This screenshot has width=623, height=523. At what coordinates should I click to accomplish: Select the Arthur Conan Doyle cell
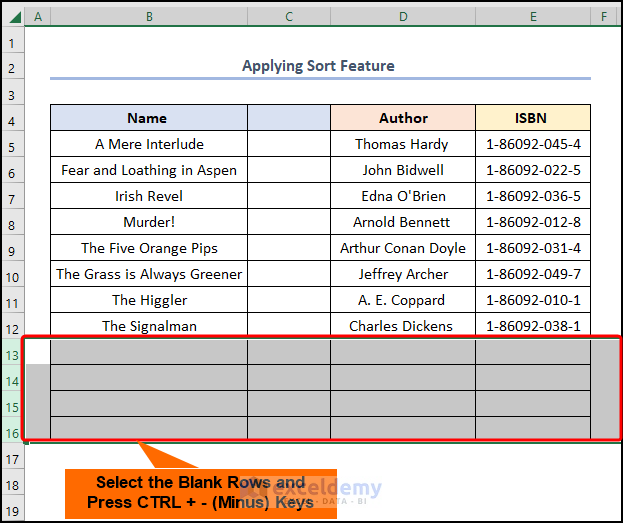pyautogui.click(x=402, y=248)
